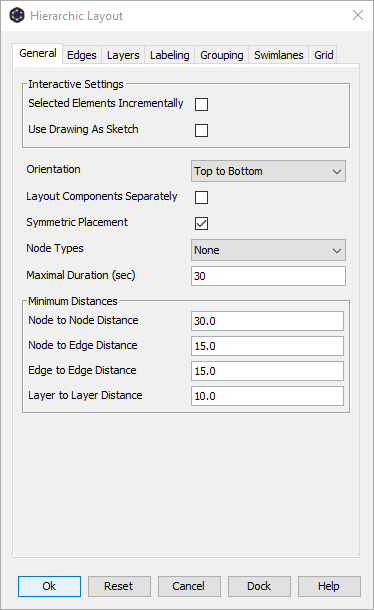Open the Grid tab

[x=323, y=55]
